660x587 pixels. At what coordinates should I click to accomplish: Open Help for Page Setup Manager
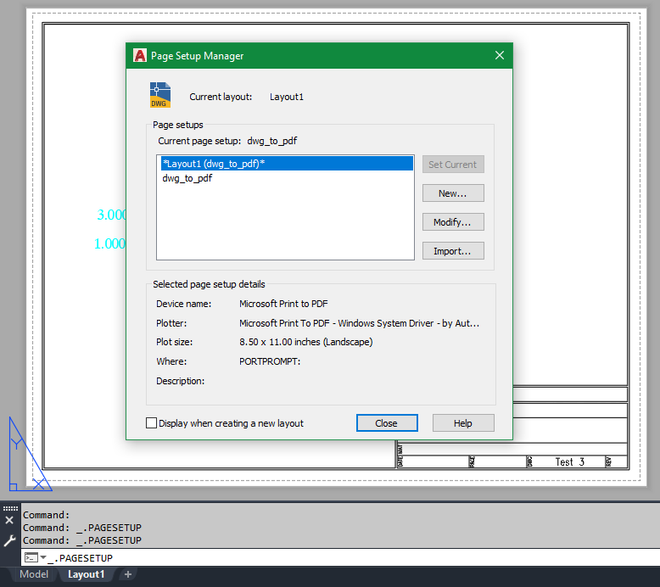pyautogui.click(x=463, y=423)
